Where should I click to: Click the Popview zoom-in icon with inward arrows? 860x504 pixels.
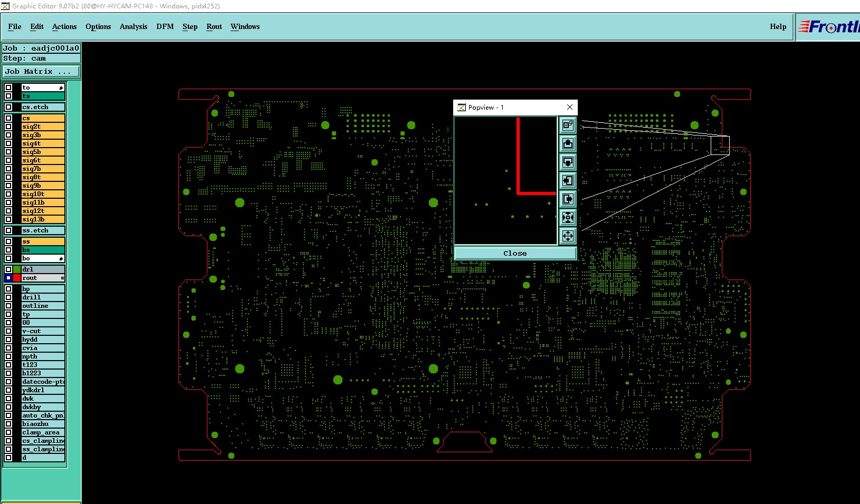(568, 217)
